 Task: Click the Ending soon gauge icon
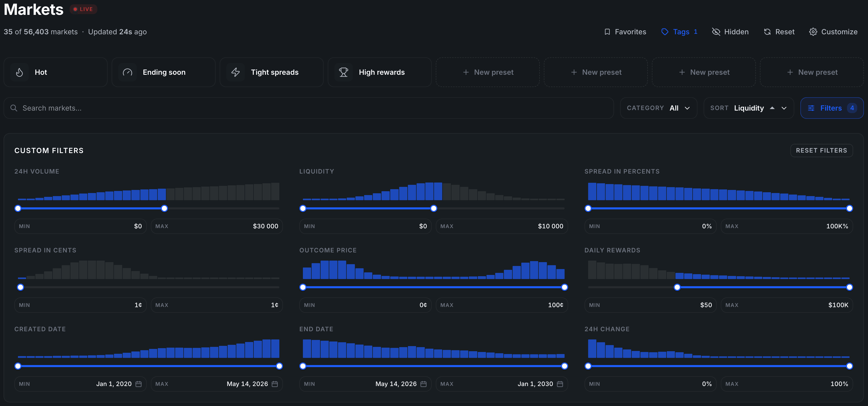[x=127, y=72]
